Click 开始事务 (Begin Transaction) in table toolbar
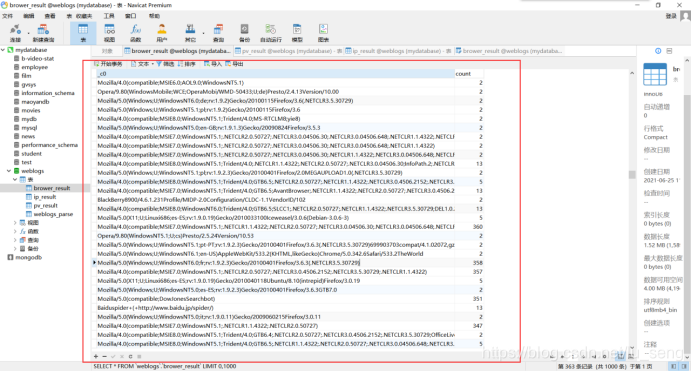This screenshot has height=371, width=692. pos(108,64)
